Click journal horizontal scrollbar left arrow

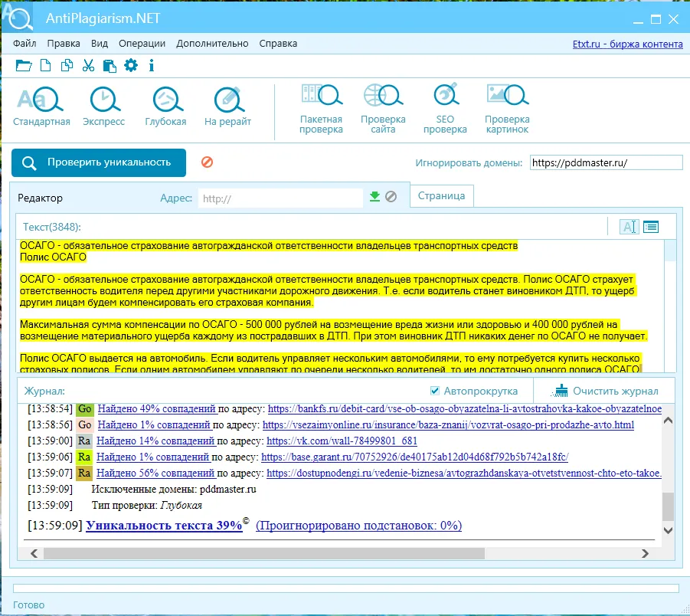click(x=34, y=553)
